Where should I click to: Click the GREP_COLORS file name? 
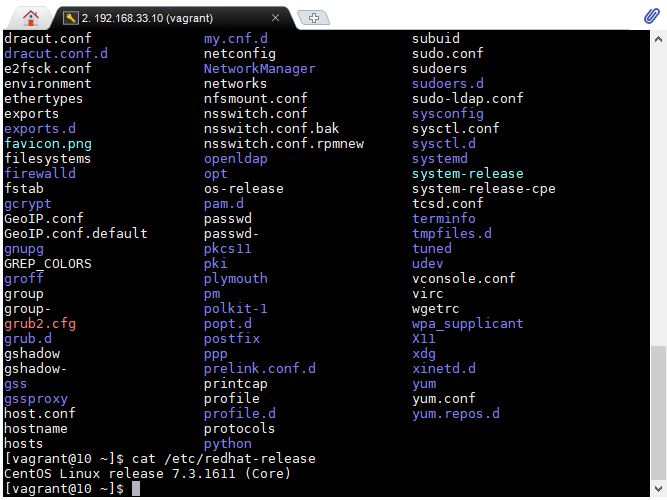[x=48, y=264]
